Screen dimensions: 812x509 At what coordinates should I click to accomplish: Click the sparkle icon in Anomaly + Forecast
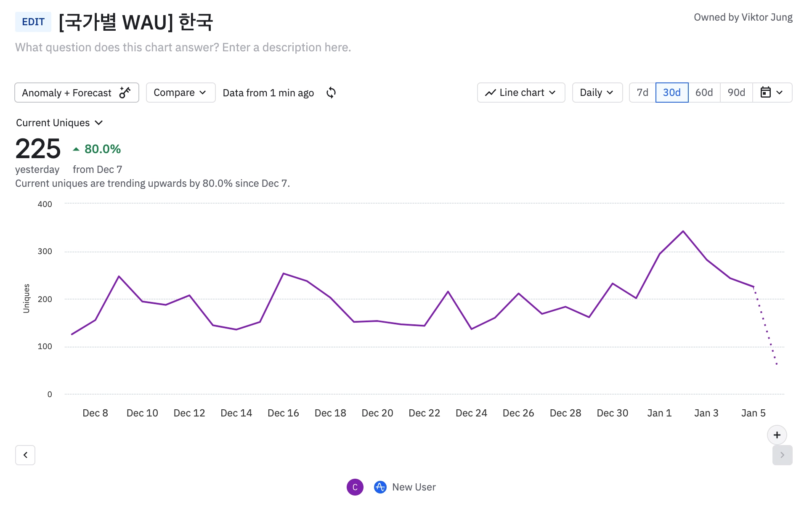125,93
